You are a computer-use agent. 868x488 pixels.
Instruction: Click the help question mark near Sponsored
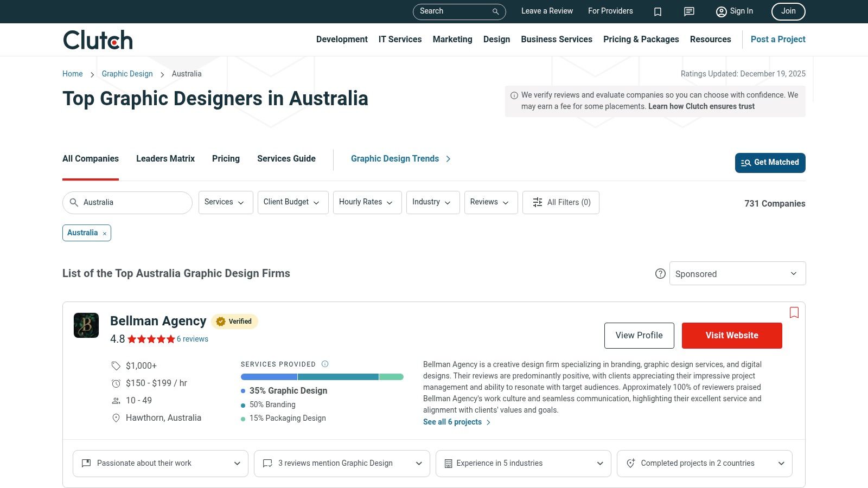(660, 274)
